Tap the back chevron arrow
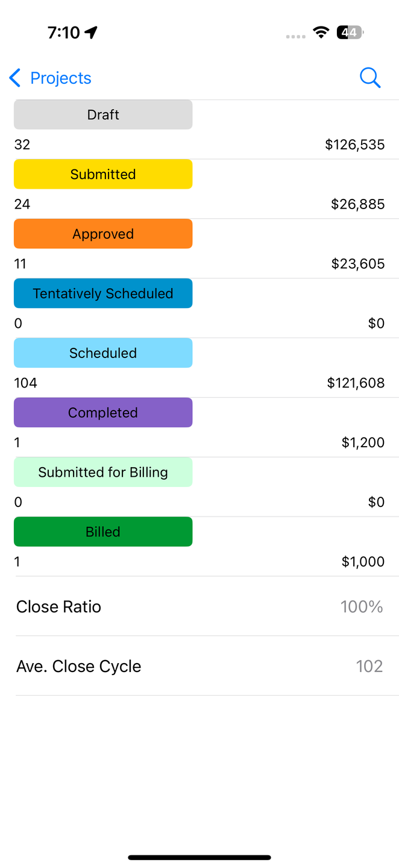The width and height of the screenshot is (399, 868). coord(15,78)
